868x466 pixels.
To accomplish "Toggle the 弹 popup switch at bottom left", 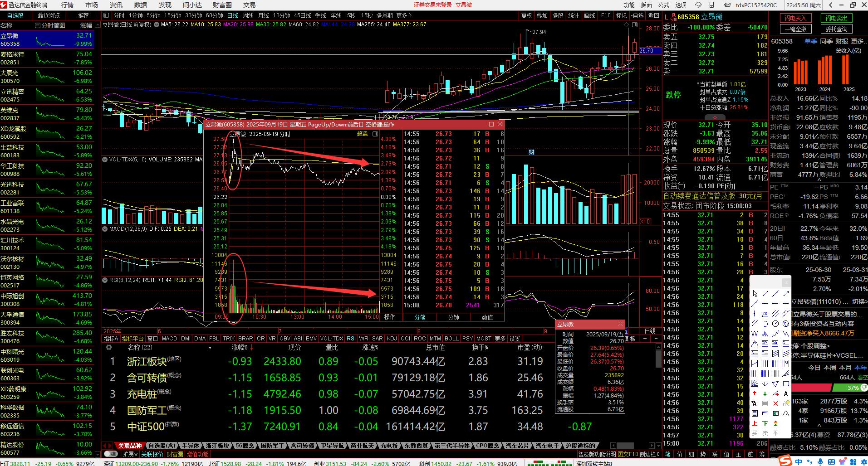I will (x=110, y=454).
